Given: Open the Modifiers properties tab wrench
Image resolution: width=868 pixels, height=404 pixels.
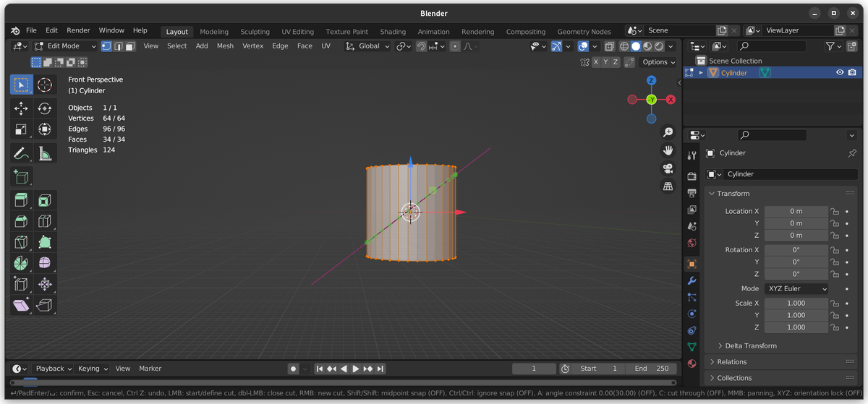Looking at the screenshot, I should 692,280.
